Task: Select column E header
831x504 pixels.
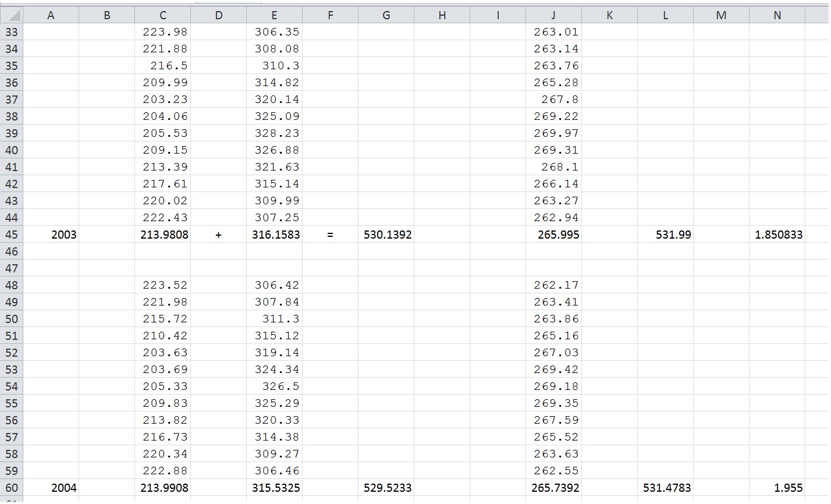Action: tap(274, 15)
